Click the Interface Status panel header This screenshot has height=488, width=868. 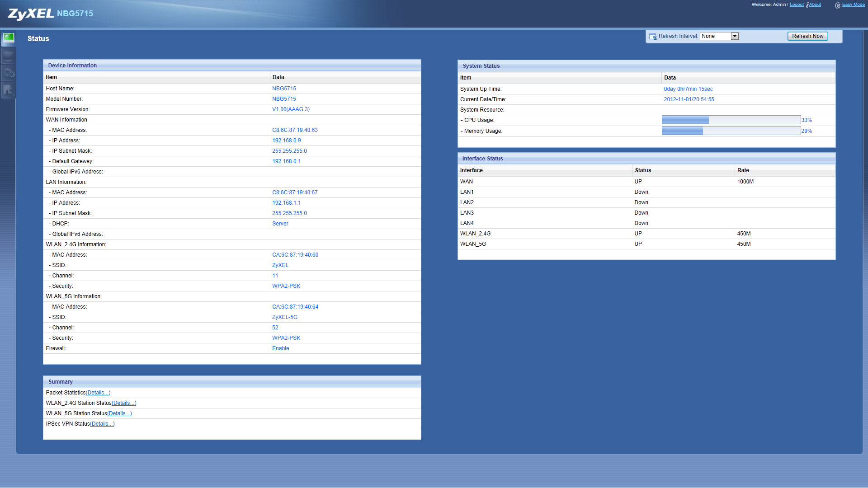[x=646, y=159]
